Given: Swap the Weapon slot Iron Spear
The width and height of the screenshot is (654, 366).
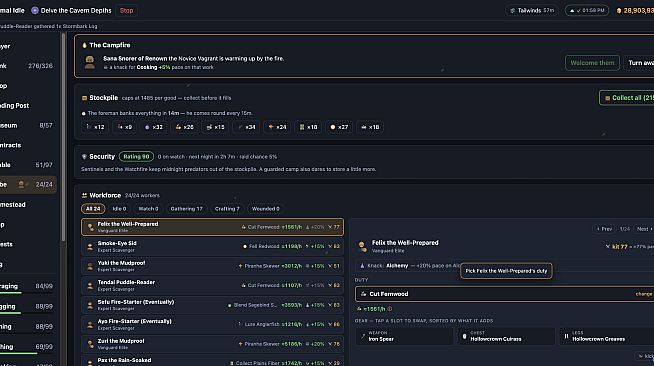Looking at the screenshot, I should (x=404, y=336).
